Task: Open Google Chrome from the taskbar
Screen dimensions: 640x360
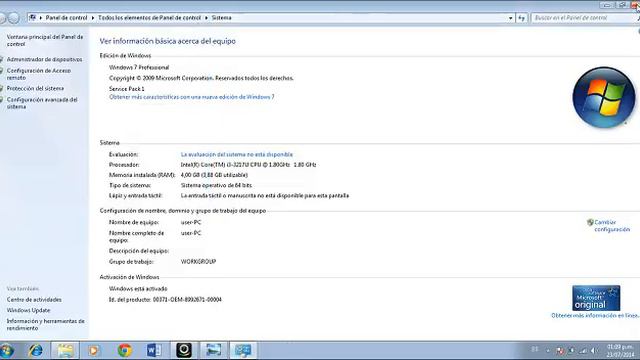Action: point(124,350)
